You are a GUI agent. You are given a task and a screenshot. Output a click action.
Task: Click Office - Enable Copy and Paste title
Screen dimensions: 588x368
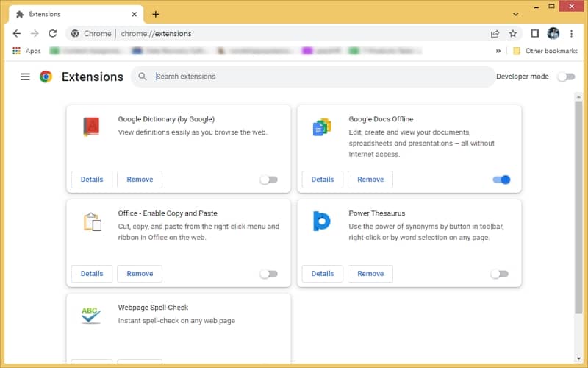(x=168, y=213)
